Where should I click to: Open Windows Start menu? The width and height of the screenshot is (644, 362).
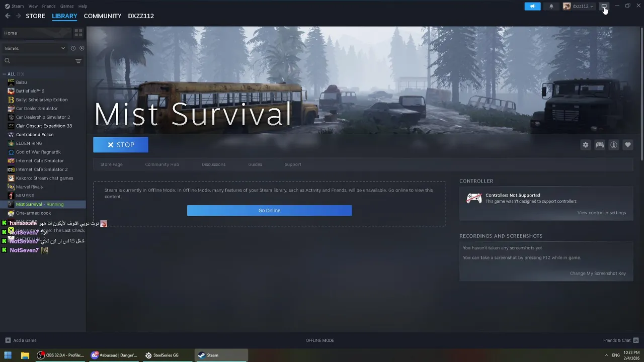8,355
